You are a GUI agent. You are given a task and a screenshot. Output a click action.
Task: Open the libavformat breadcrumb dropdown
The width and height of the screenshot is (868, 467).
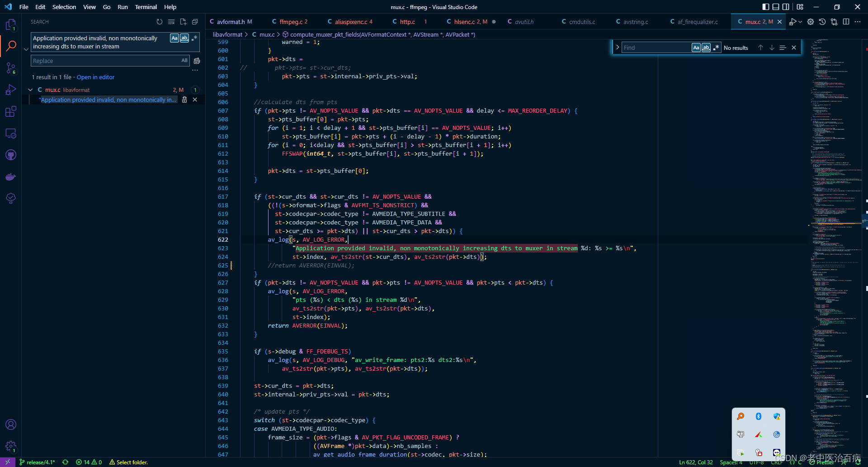227,34
